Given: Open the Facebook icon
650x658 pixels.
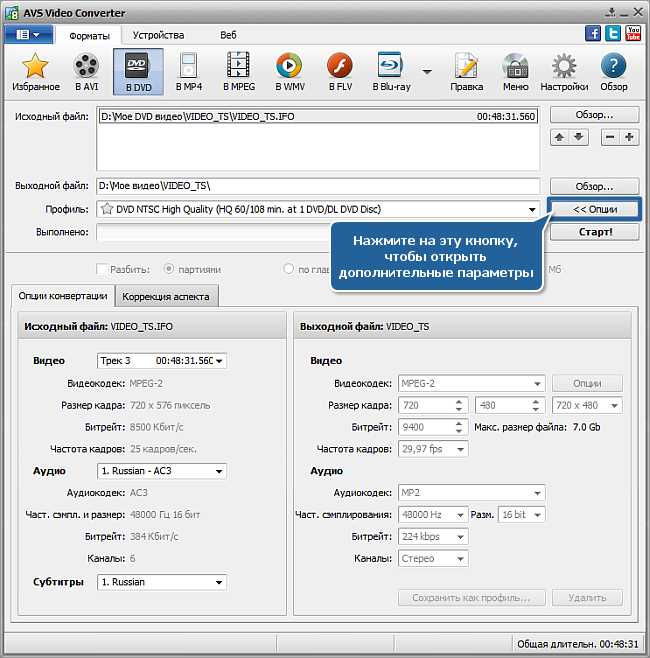Looking at the screenshot, I should point(593,33).
